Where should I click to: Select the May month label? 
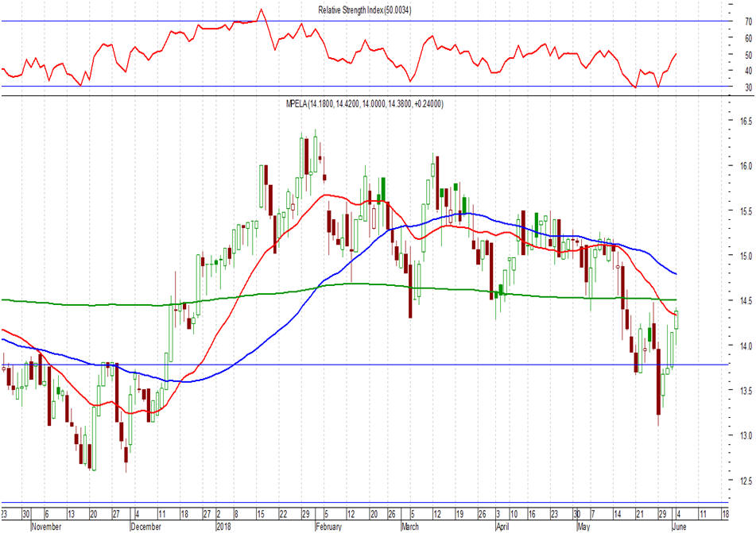coord(583,527)
